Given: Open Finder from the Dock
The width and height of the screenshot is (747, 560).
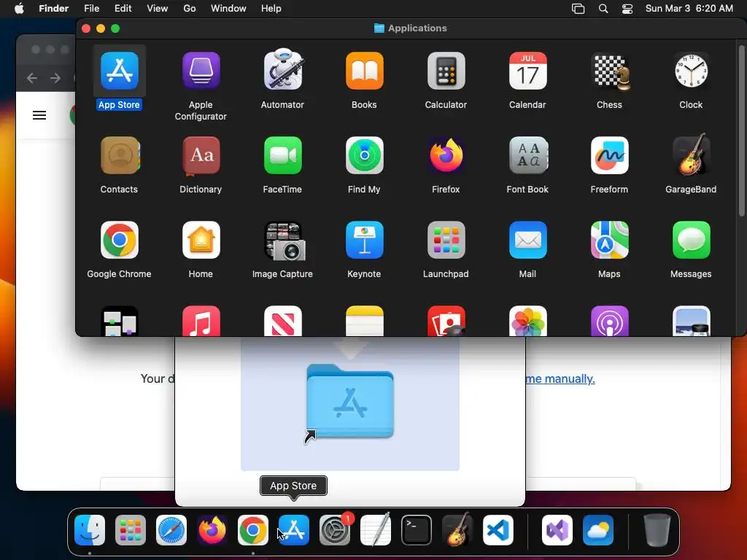Looking at the screenshot, I should coord(90,530).
